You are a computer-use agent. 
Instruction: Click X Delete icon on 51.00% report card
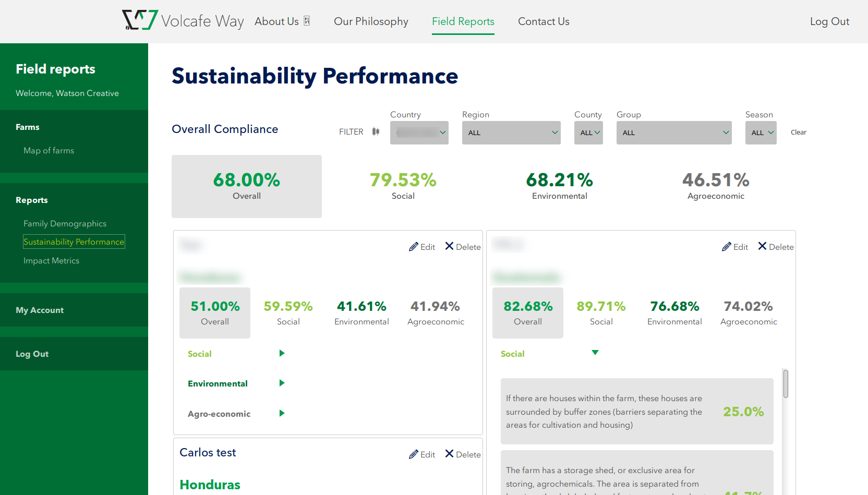tap(449, 246)
